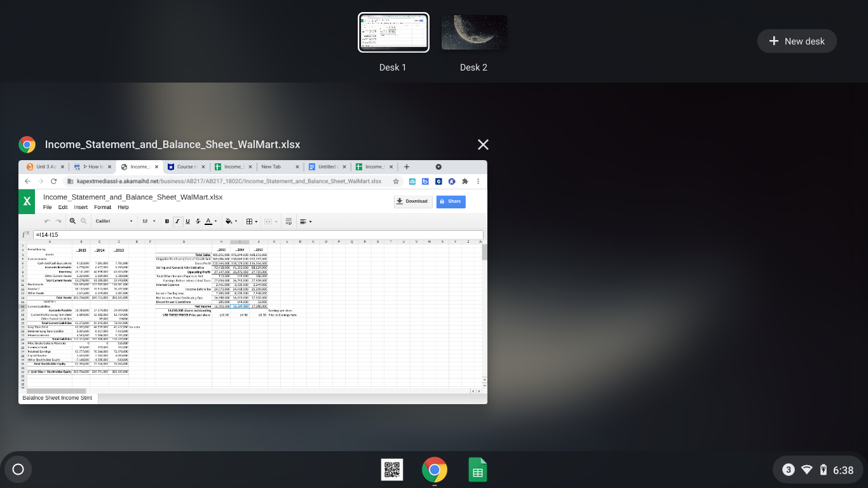Undo the last spreadsheet action

[x=47, y=221]
